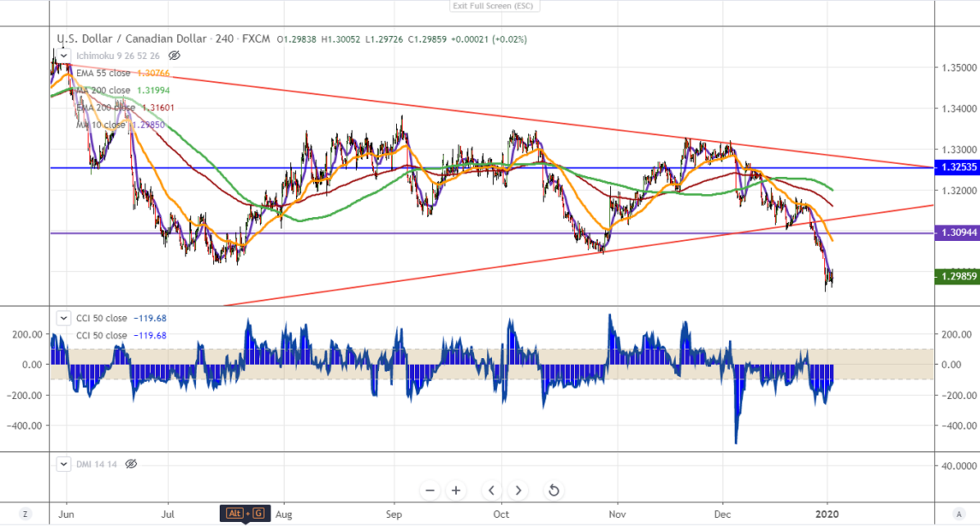Open timezone button labeled Z
980x526 pixels.
[x=25, y=515]
